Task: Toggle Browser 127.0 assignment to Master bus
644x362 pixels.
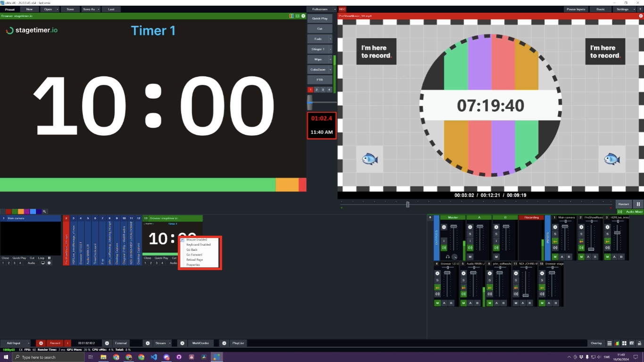Action: [437, 303]
